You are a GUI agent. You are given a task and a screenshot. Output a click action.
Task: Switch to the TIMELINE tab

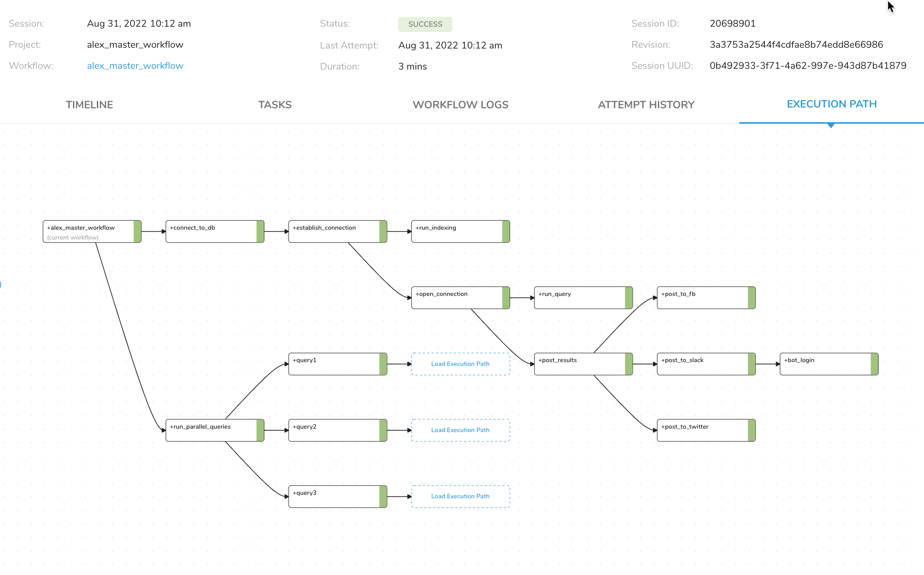click(89, 105)
